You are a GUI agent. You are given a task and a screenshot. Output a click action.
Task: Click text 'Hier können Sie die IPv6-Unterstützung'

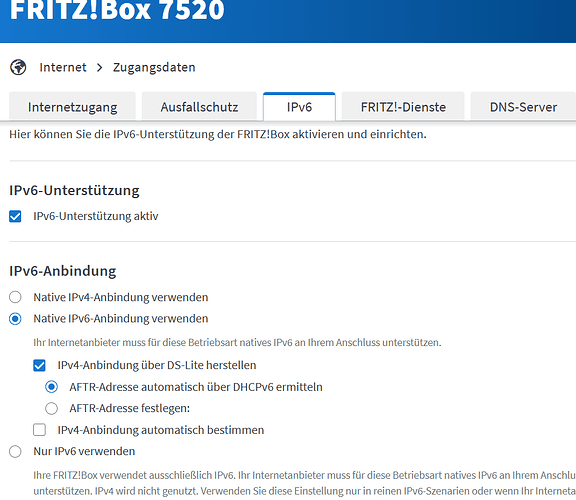point(113,134)
